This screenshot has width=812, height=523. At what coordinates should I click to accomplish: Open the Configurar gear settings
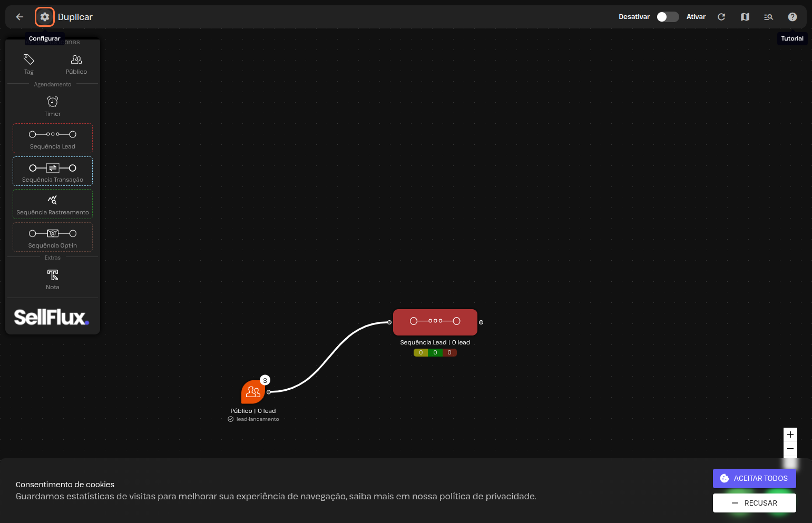click(x=45, y=17)
